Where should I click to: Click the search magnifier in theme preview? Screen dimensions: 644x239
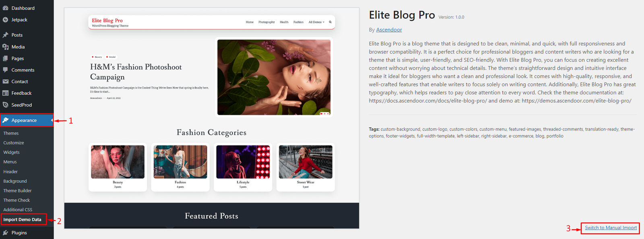tap(330, 22)
